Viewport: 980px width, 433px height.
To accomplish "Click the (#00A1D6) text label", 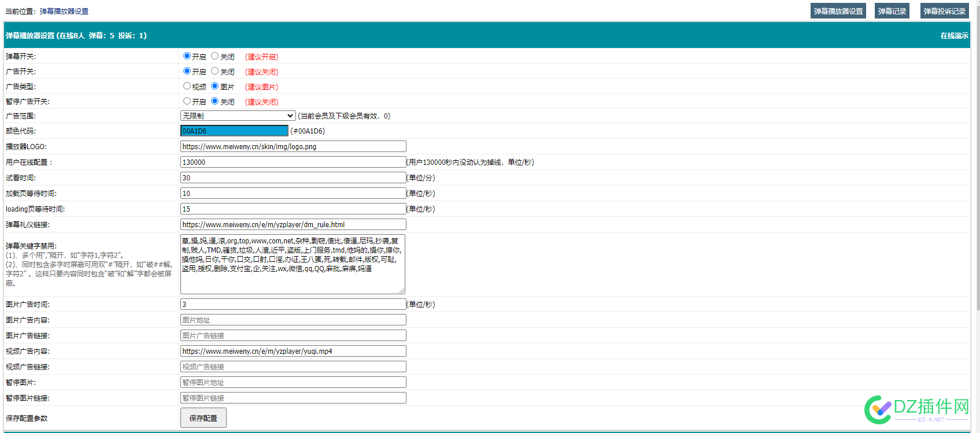I will point(308,131).
